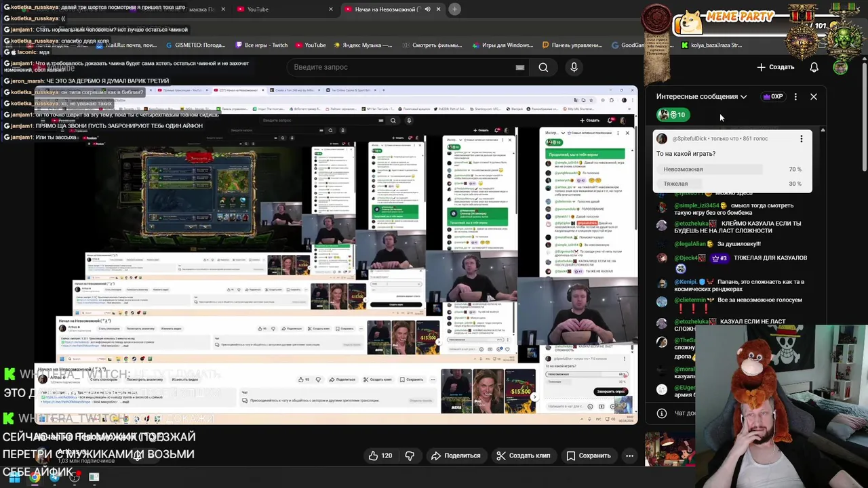Click the video player stream area
This screenshot has height=488, width=868.
336,255
